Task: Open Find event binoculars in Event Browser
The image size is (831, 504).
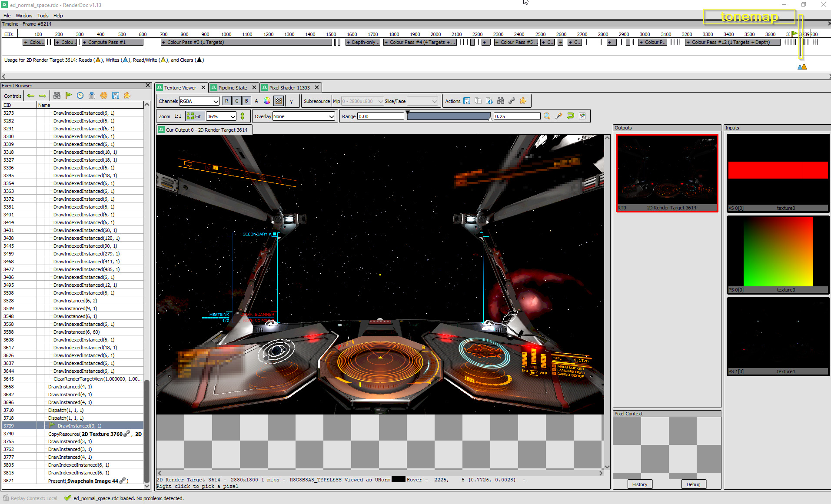Action: (x=57, y=96)
